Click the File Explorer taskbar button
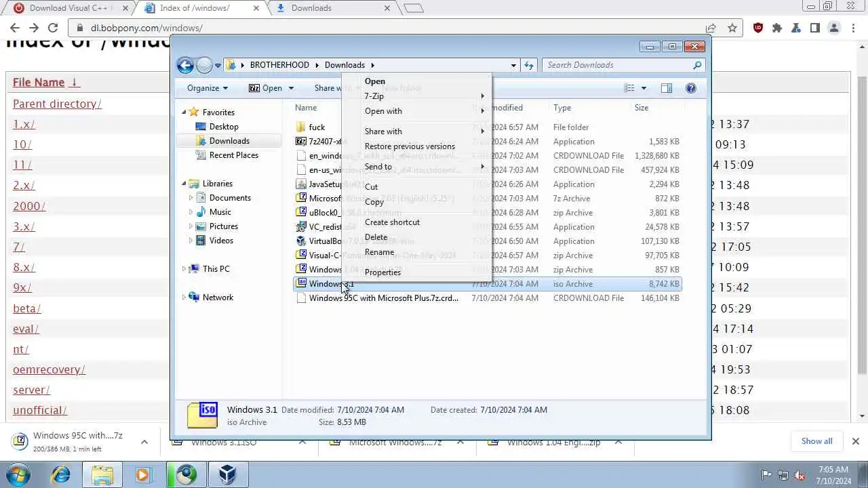868x488 pixels. (102, 474)
